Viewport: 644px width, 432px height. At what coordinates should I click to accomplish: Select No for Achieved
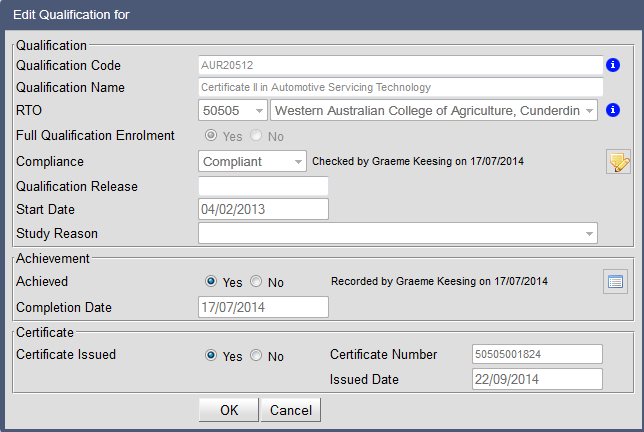(x=257, y=282)
